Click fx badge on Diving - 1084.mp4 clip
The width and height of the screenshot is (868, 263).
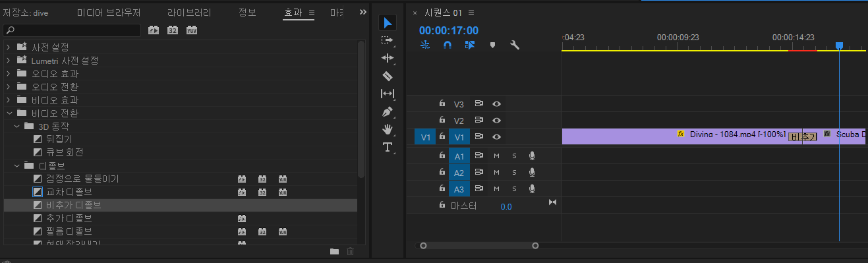coord(681,134)
